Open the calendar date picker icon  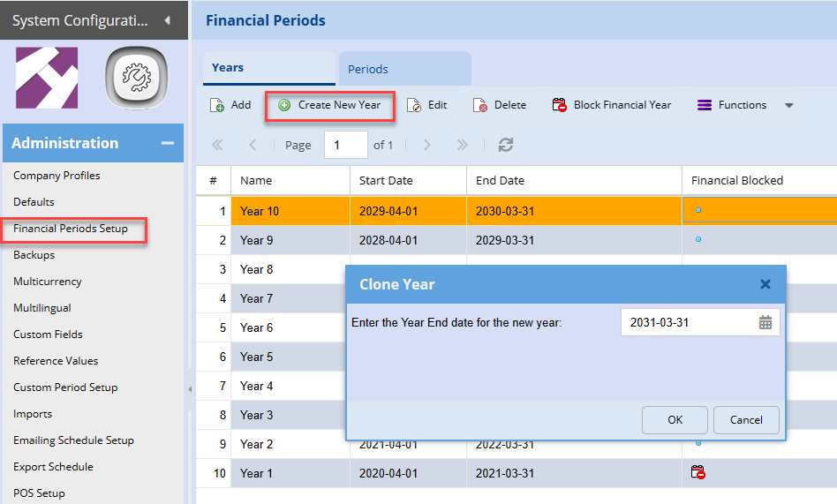pyautogui.click(x=765, y=323)
